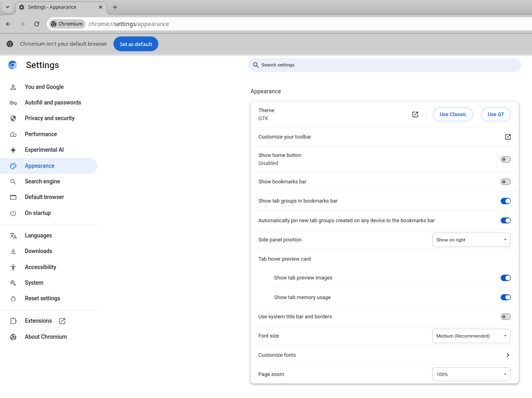Open Customize your toolbar external icon
Screen dimensions: 532x398
point(508,137)
